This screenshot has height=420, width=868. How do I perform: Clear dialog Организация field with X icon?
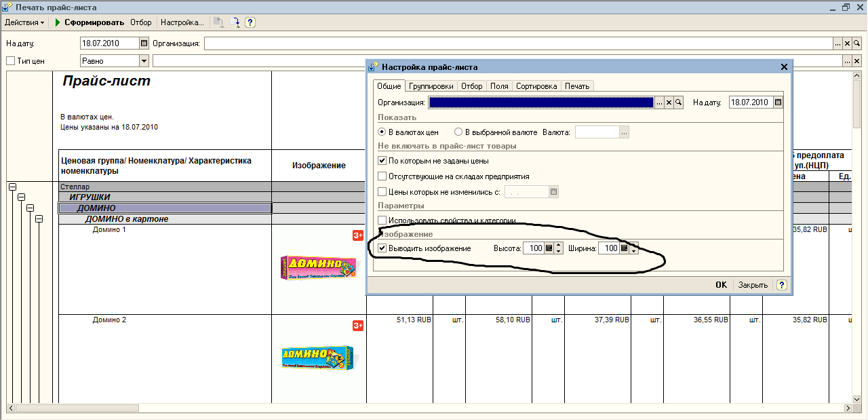[x=669, y=102]
